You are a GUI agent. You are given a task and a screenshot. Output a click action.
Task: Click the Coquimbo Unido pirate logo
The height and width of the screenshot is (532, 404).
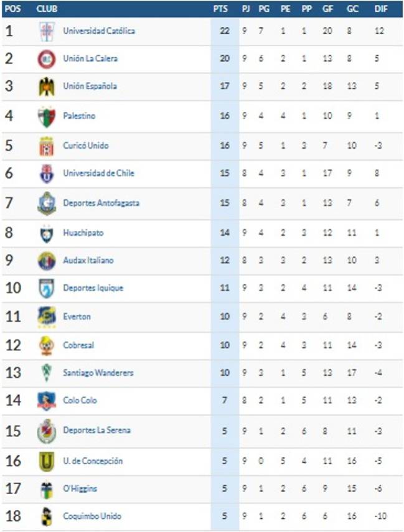pyautogui.click(x=47, y=516)
